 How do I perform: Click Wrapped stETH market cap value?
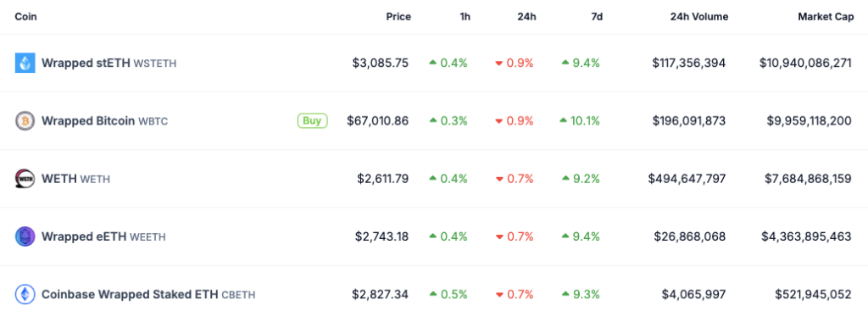[805, 63]
